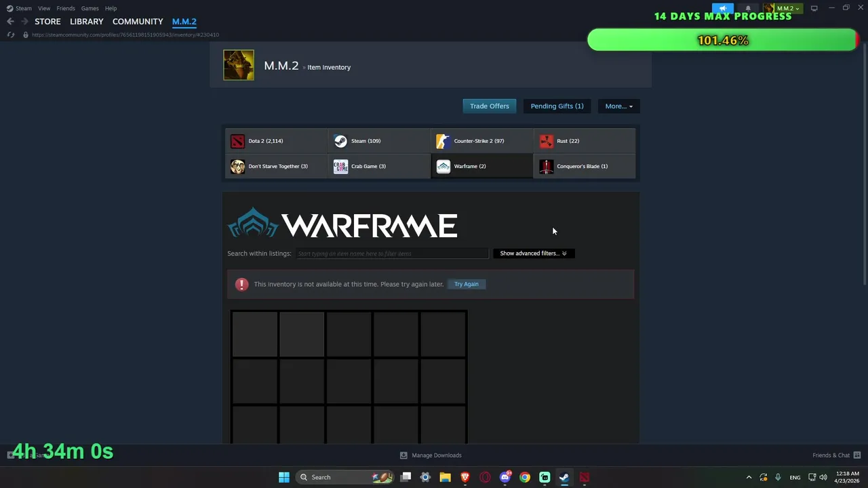Go to the STORE section

pyautogui.click(x=47, y=22)
